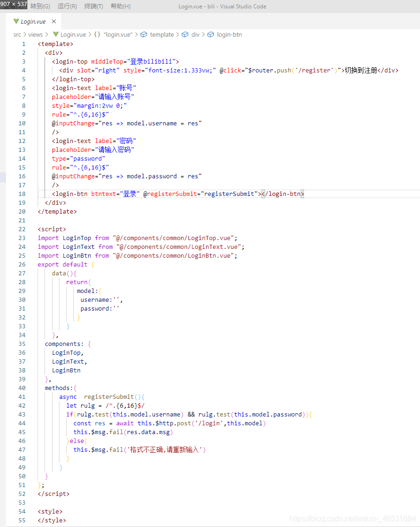420x527 pixels.
Task: Click the </script> tag on line 52
Action: coord(53,494)
